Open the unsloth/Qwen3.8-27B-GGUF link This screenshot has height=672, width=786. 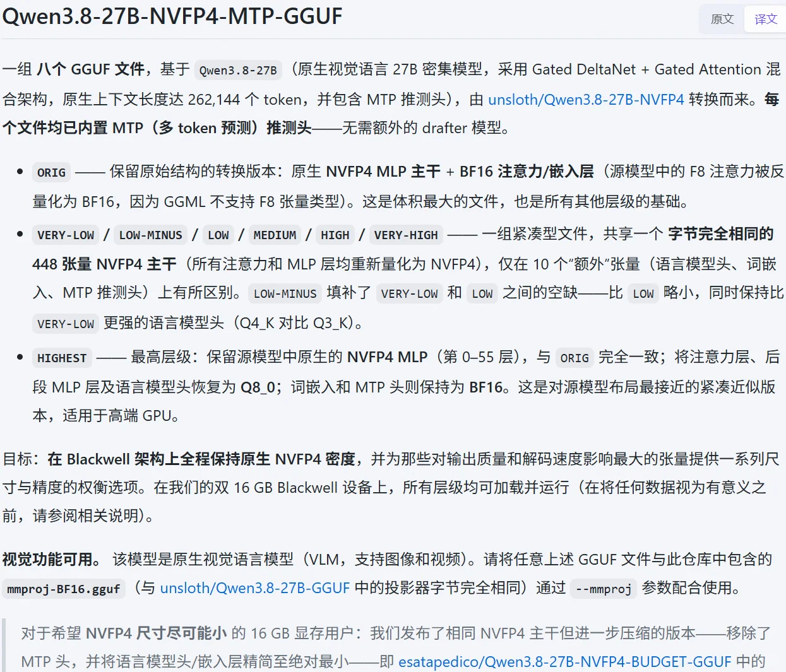(x=254, y=587)
